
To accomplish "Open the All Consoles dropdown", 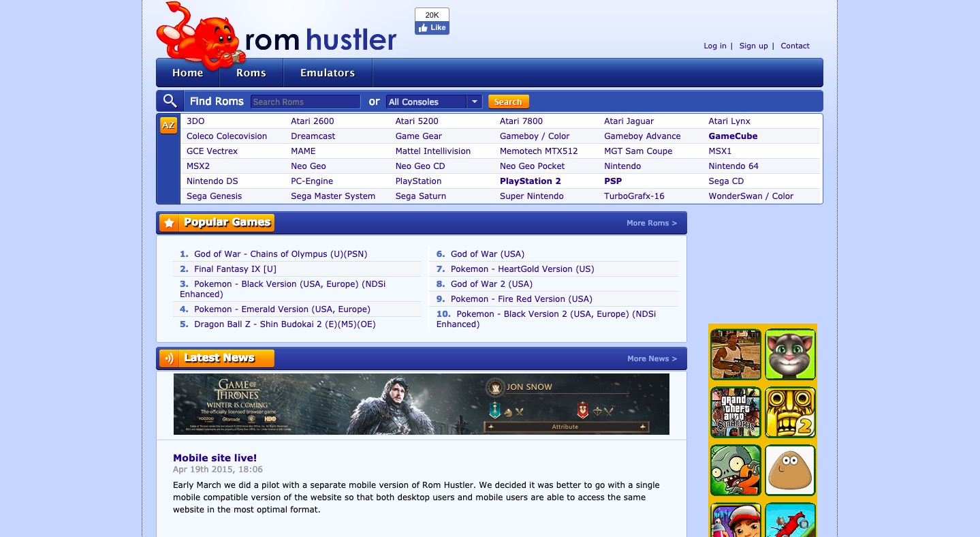I will pyautogui.click(x=434, y=102).
